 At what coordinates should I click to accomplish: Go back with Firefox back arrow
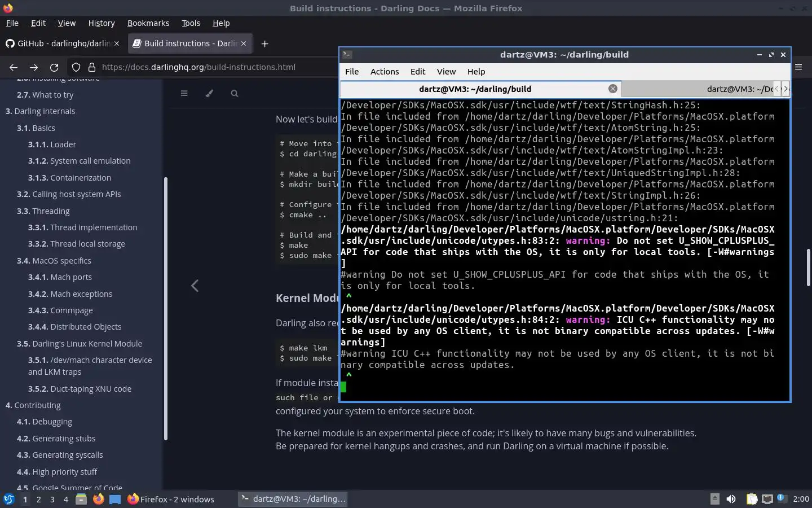coord(14,67)
